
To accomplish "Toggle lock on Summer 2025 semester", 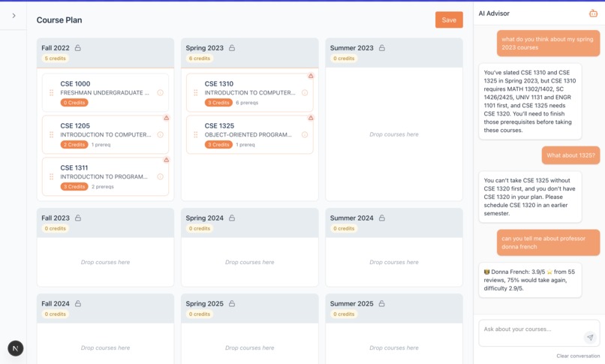I will (381, 303).
